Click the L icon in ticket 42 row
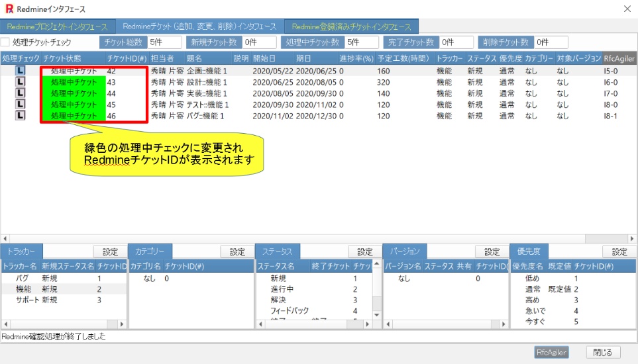Screen dimensions: 638x364 coord(20,70)
